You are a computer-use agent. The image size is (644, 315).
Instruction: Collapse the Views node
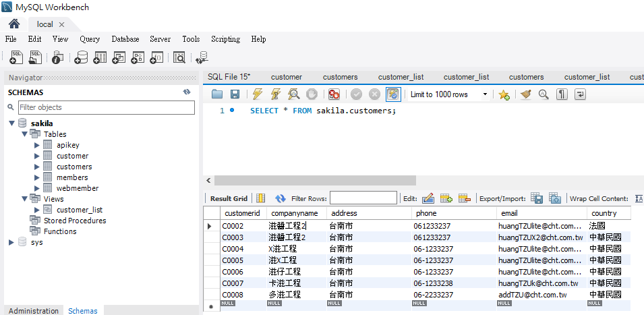(x=25, y=199)
